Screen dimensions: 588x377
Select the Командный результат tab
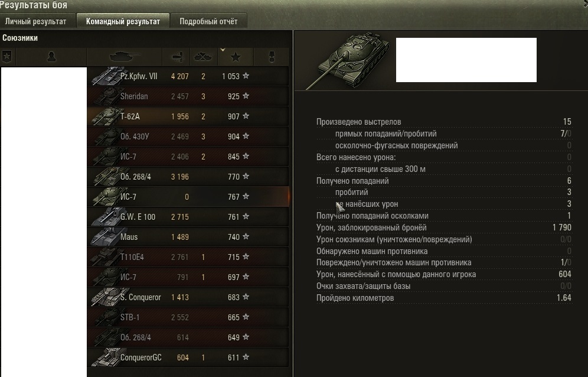coord(123,21)
